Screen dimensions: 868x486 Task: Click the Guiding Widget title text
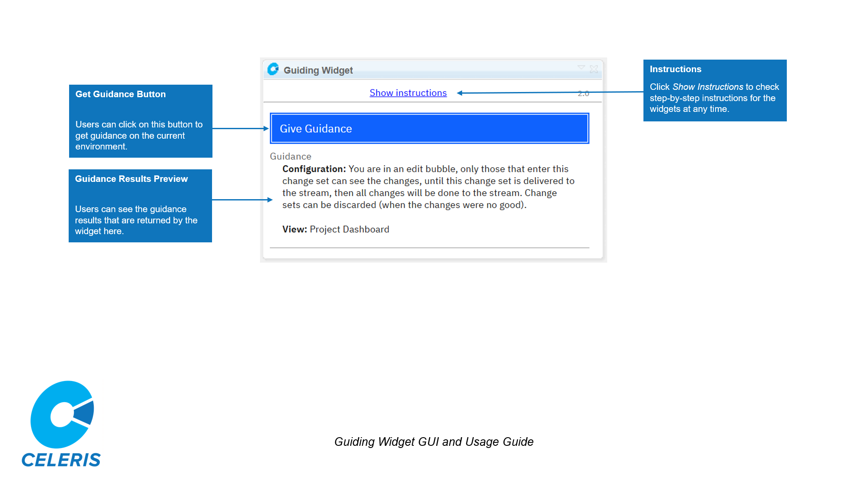click(x=318, y=70)
